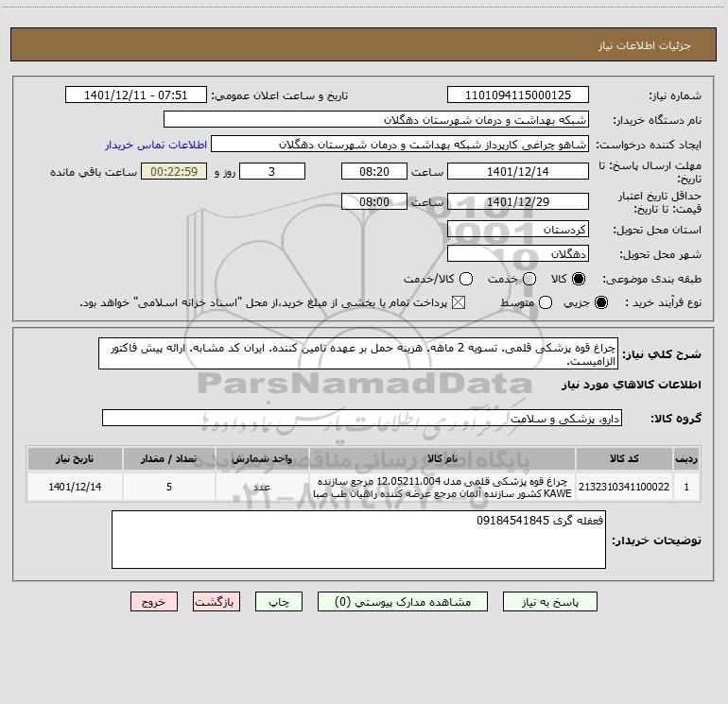Select the خدمت radio button
728x704 pixels.
click(x=529, y=279)
